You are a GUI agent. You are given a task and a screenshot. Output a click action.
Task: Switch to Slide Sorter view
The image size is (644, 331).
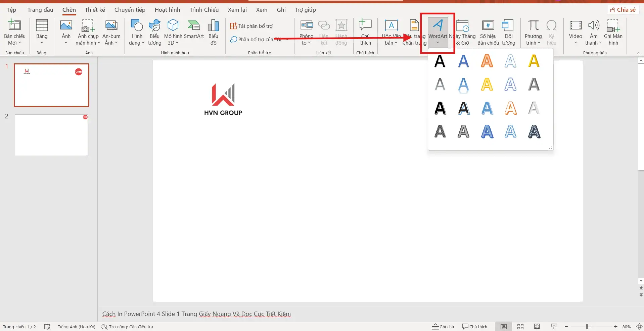click(x=520, y=326)
